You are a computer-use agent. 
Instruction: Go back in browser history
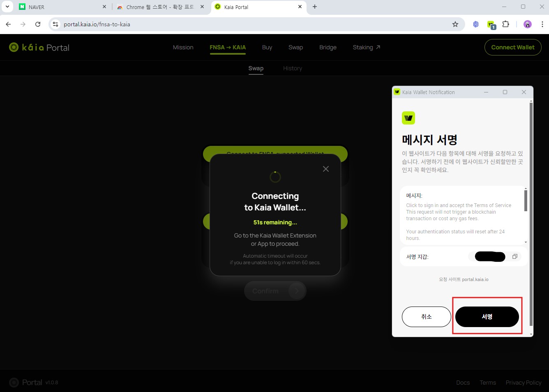tap(8, 24)
